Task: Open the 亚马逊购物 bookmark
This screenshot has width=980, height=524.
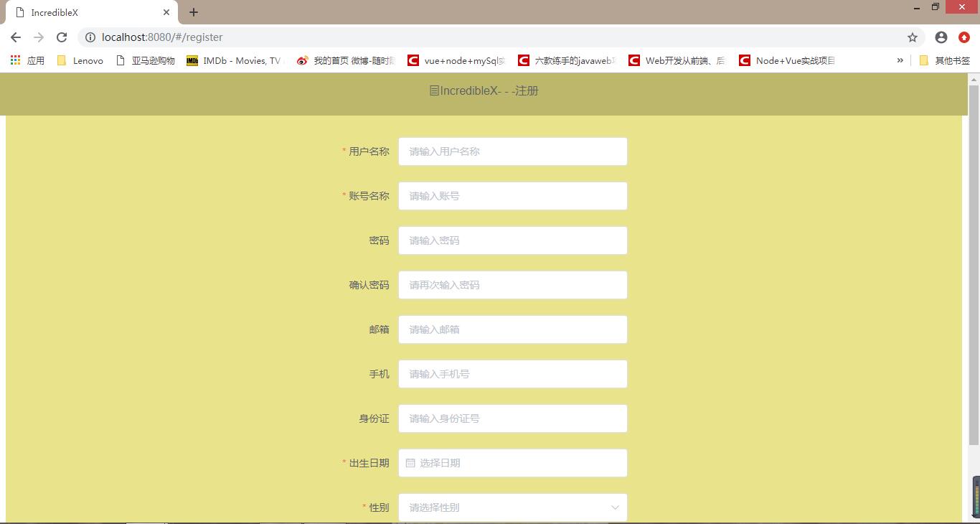Action: 146,61
